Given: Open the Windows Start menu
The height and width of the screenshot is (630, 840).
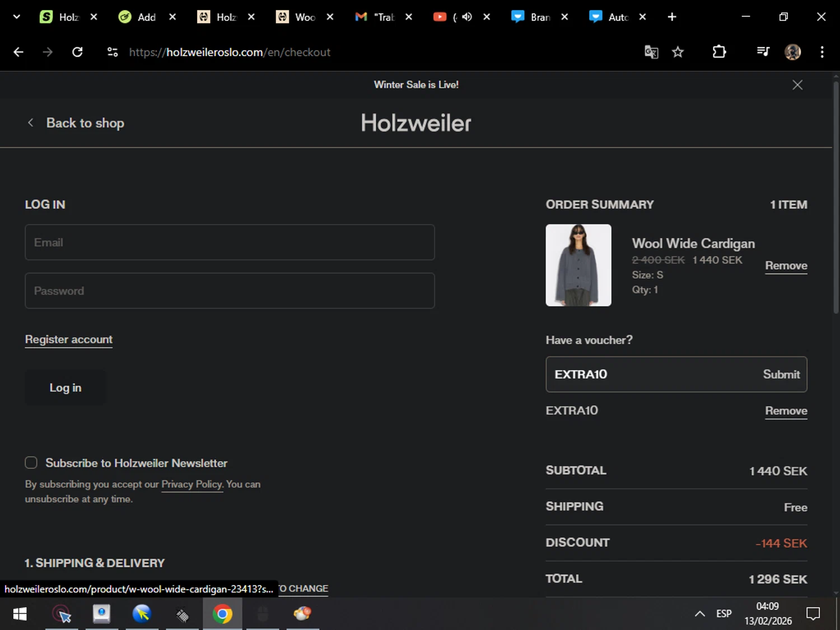Looking at the screenshot, I should coord(20,614).
